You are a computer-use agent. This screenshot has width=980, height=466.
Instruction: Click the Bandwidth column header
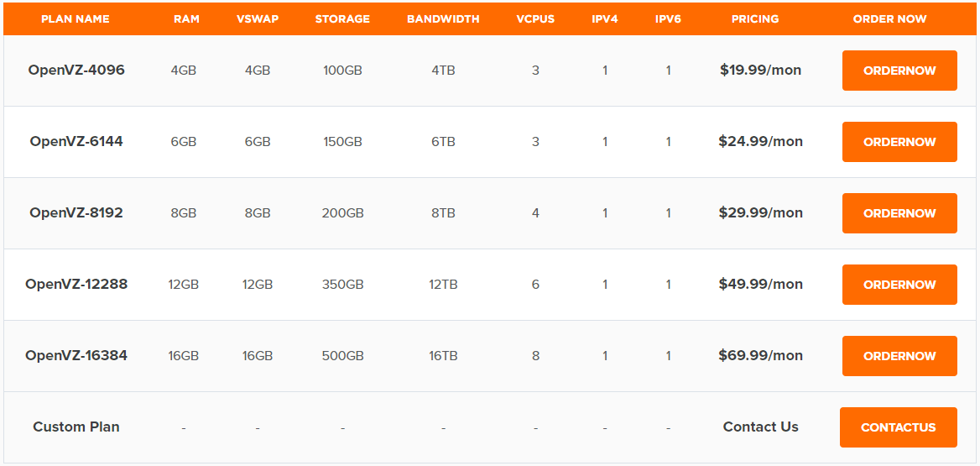tap(443, 18)
